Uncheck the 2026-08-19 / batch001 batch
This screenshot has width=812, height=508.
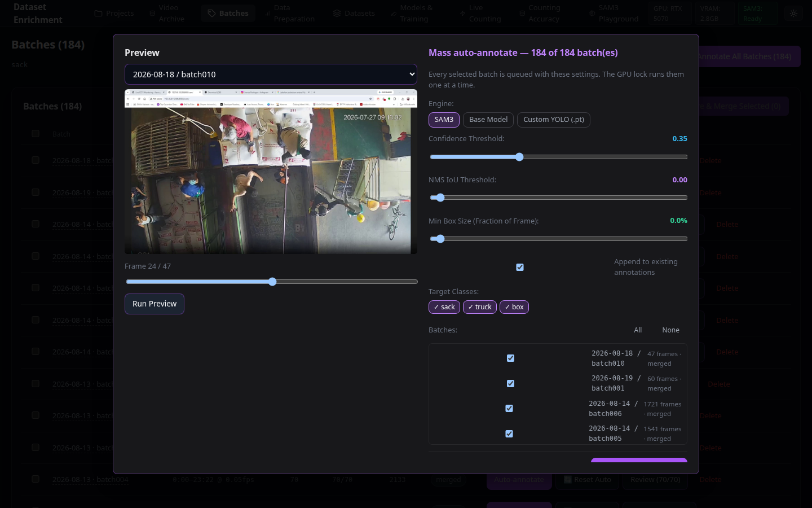coord(510,383)
